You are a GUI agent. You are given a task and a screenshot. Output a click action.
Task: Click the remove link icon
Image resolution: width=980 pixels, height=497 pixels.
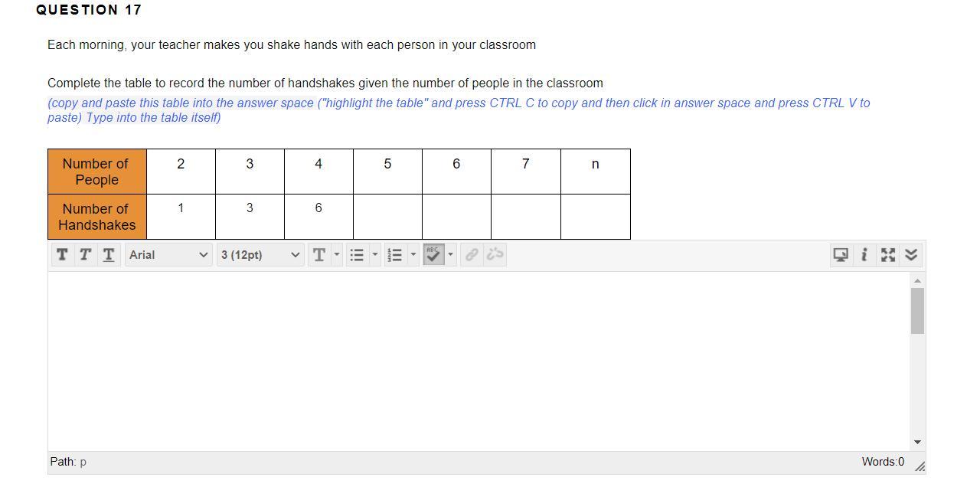(495, 255)
